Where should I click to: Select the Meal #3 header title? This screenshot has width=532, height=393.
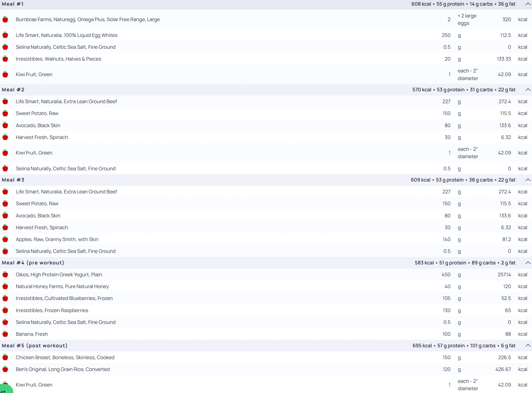pyautogui.click(x=13, y=180)
